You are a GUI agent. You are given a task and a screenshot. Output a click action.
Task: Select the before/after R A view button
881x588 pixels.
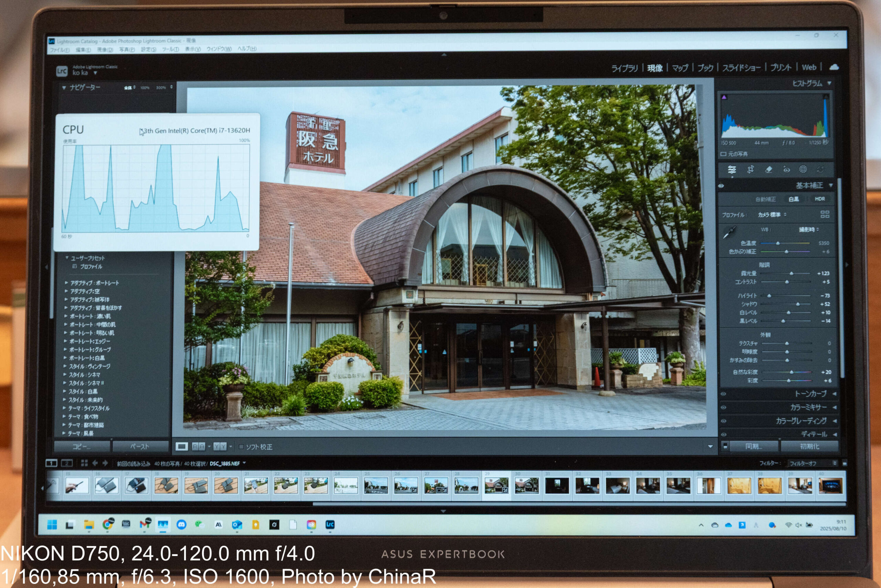199,447
